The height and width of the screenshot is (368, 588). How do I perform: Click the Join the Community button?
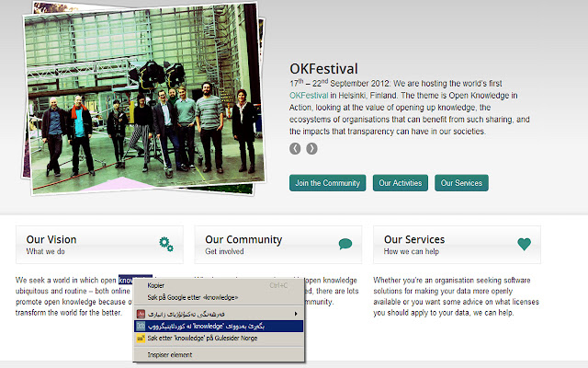click(327, 183)
